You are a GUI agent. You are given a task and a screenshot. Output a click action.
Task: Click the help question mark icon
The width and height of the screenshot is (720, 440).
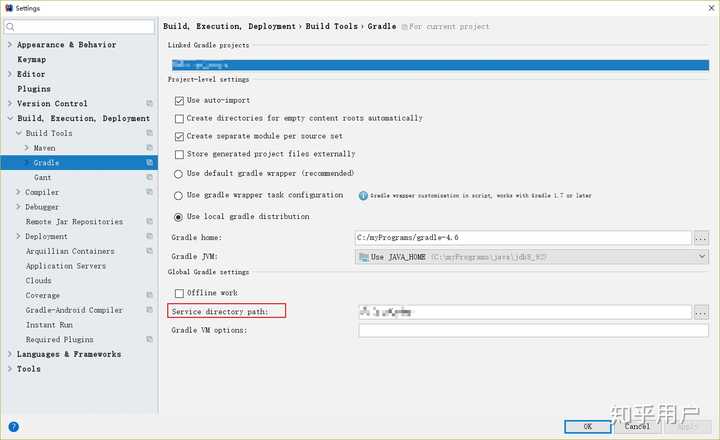coord(14,427)
